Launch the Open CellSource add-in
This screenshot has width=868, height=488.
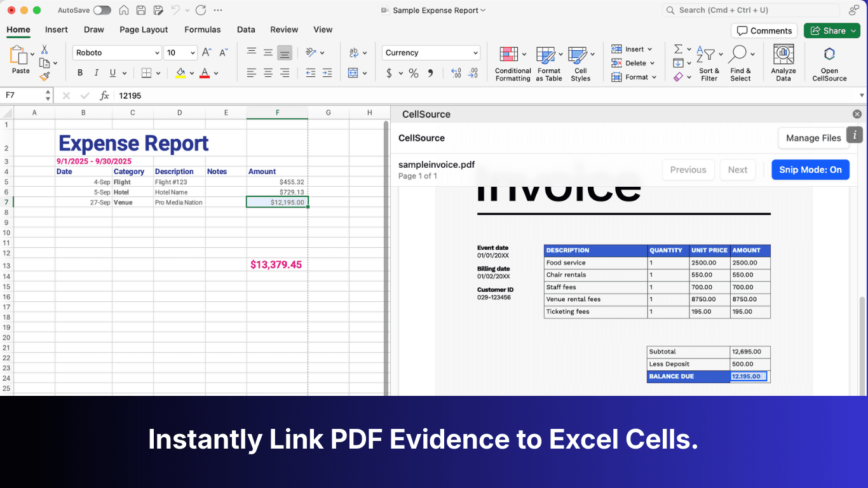(829, 62)
